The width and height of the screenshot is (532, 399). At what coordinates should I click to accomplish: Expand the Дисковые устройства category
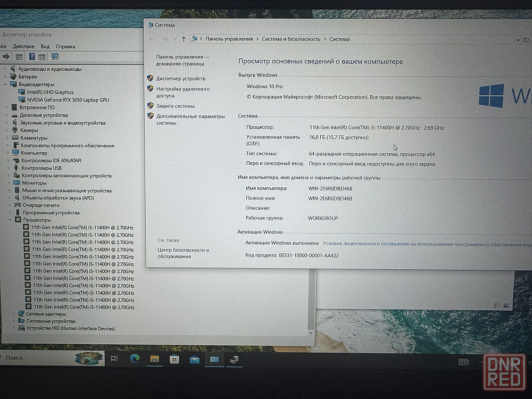click(x=6, y=115)
